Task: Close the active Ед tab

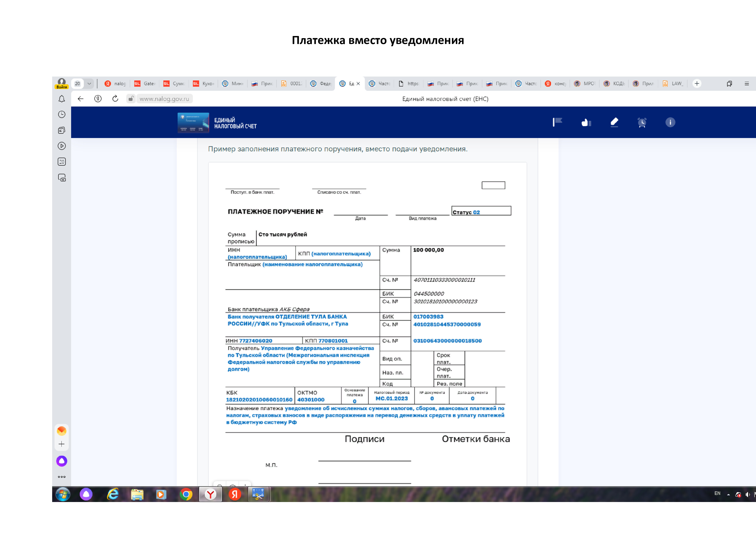Action: click(x=358, y=84)
